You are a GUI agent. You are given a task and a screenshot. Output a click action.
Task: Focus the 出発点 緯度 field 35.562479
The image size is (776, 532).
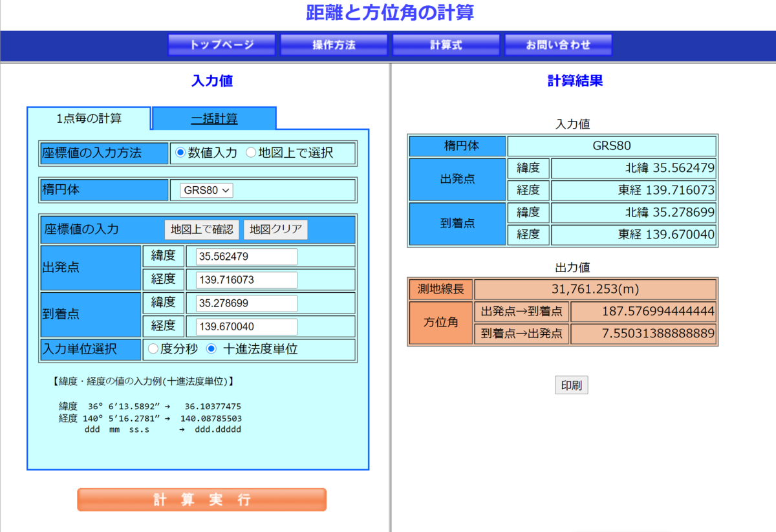tap(246, 257)
